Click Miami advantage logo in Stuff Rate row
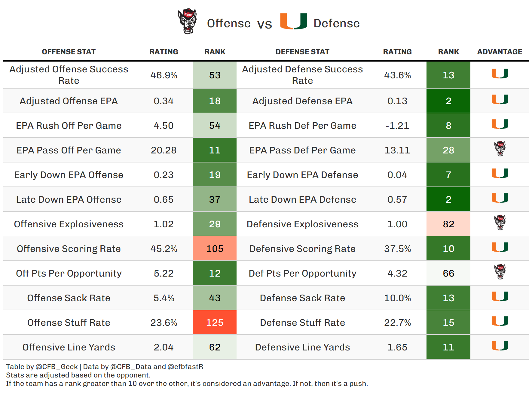532x394 pixels. pyautogui.click(x=500, y=321)
